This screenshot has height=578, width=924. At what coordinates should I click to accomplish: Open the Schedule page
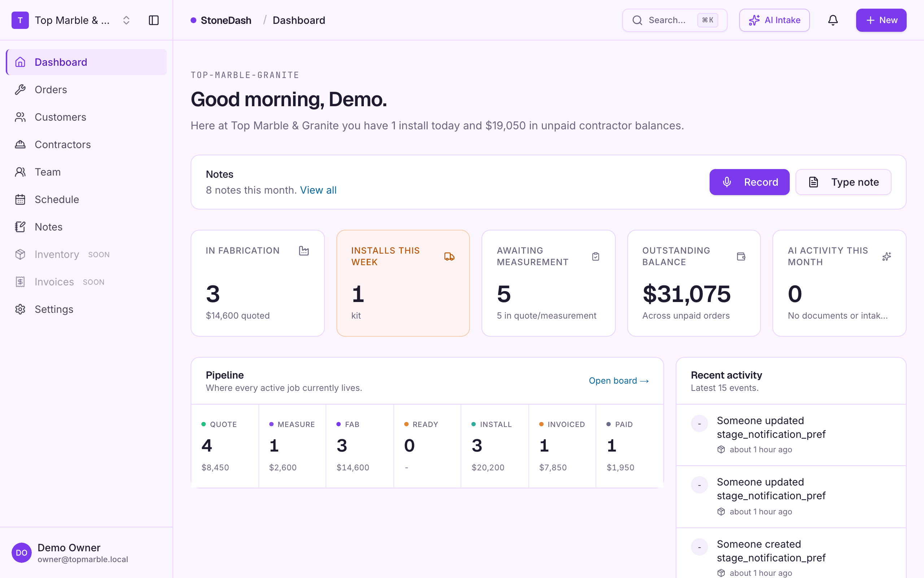click(86, 199)
